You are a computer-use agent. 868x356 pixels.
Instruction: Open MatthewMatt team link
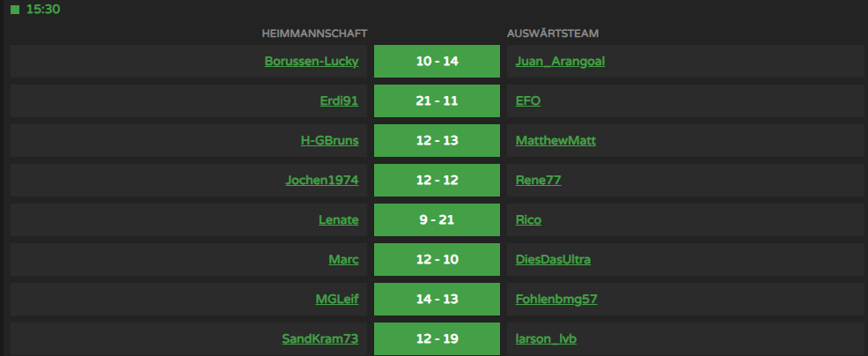click(555, 141)
